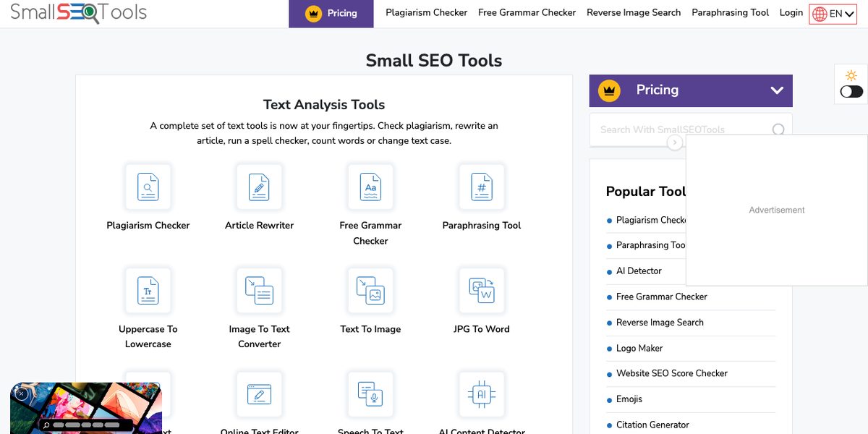Open the EN language dropdown
The image size is (868, 434).
833,14
